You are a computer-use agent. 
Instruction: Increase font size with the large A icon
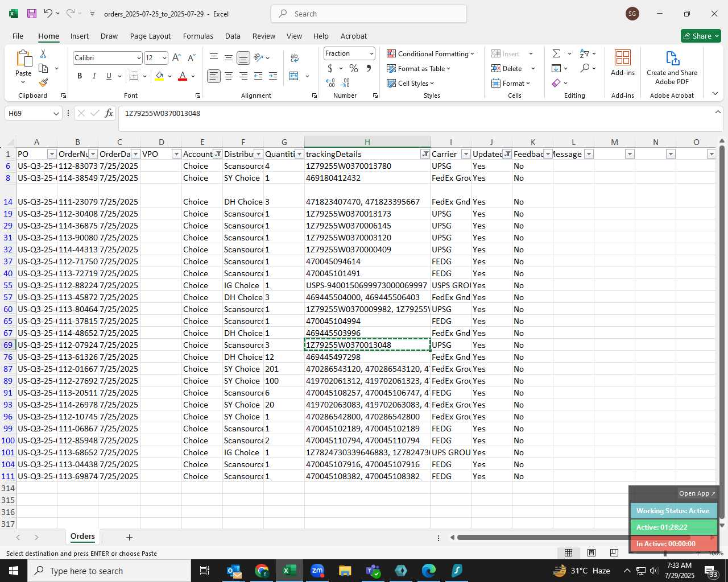[176, 57]
